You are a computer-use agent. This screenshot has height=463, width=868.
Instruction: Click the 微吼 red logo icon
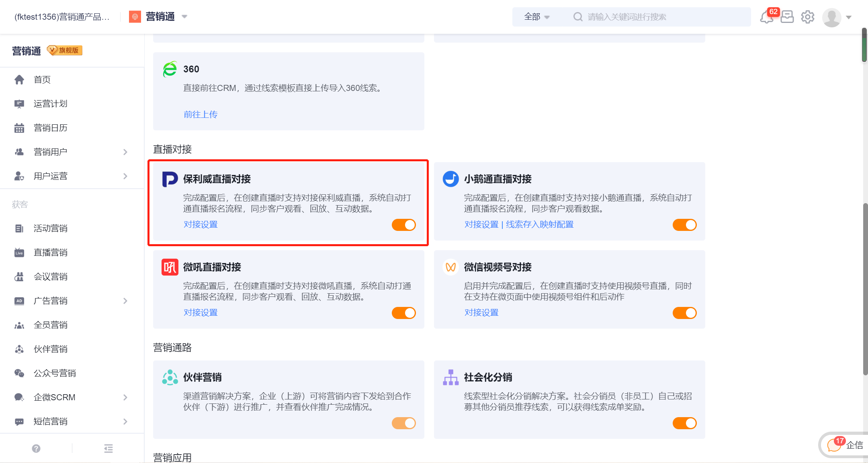(170, 267)
